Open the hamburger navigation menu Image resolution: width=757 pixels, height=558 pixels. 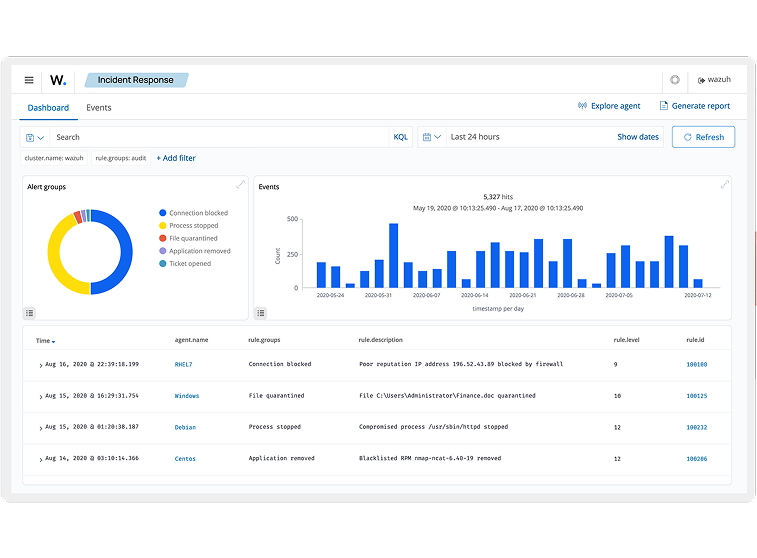29,80
